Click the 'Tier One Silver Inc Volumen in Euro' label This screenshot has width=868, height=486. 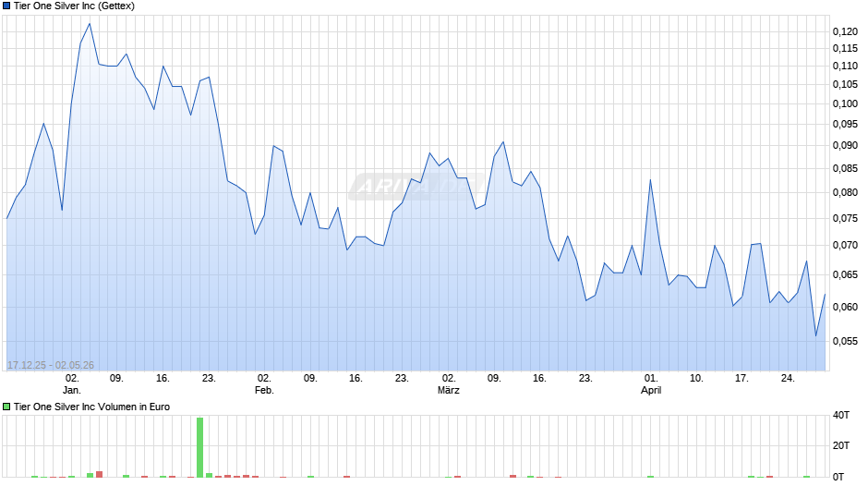92,407
